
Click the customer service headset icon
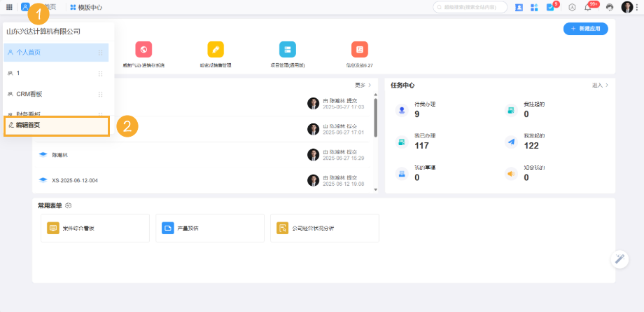(609, 7)
